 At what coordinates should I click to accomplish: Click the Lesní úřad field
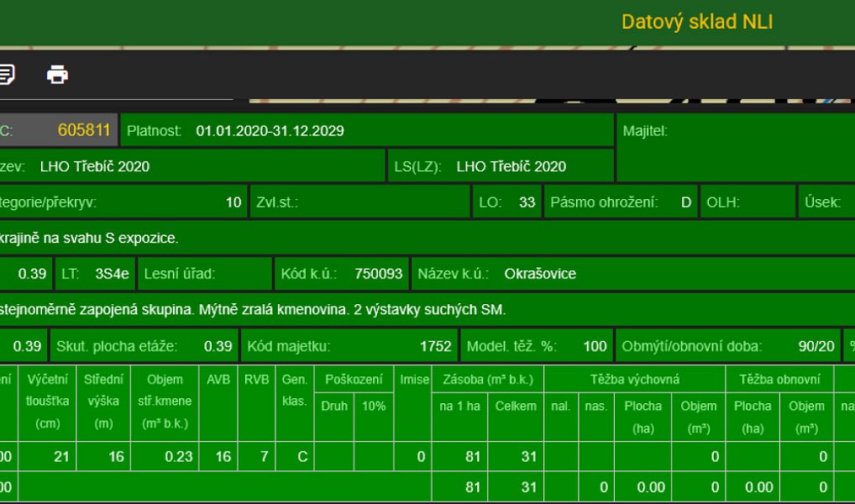pyautogui.click(x=205, y=273)
